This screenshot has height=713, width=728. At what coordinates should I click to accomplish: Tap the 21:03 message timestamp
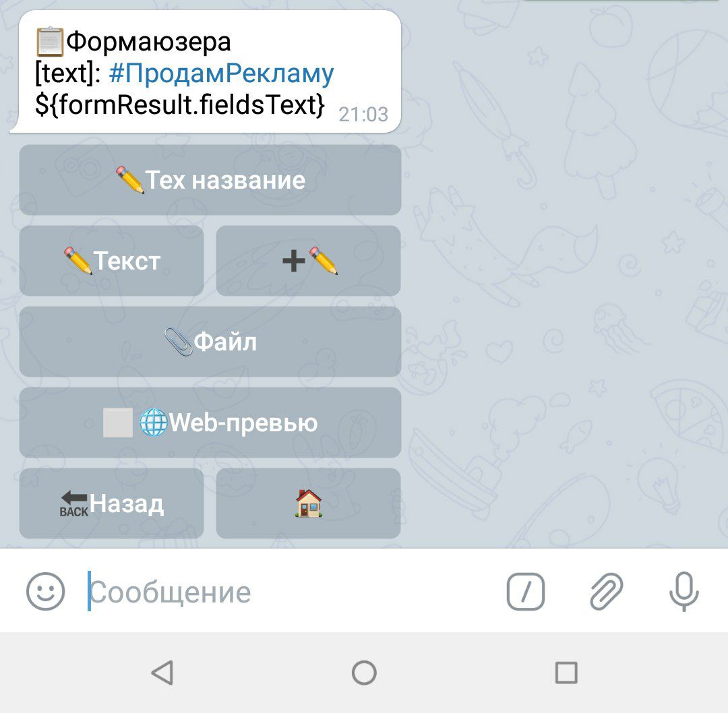point(363,114)
